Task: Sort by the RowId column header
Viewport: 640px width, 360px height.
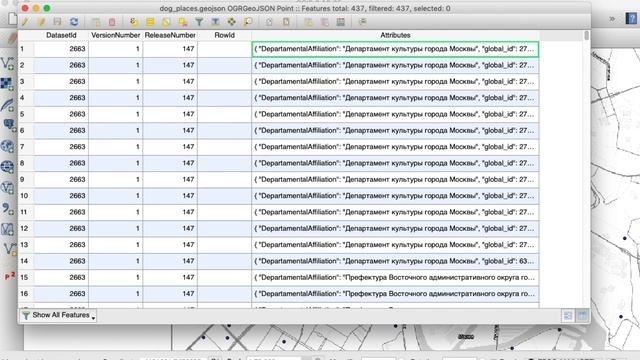Action: [x=224, y=36]
